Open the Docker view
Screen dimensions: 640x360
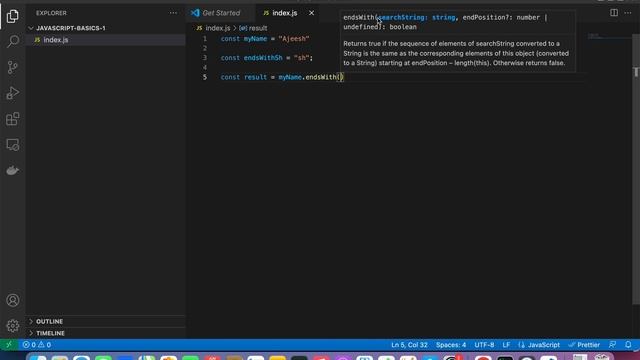click(x=13, y=170)
